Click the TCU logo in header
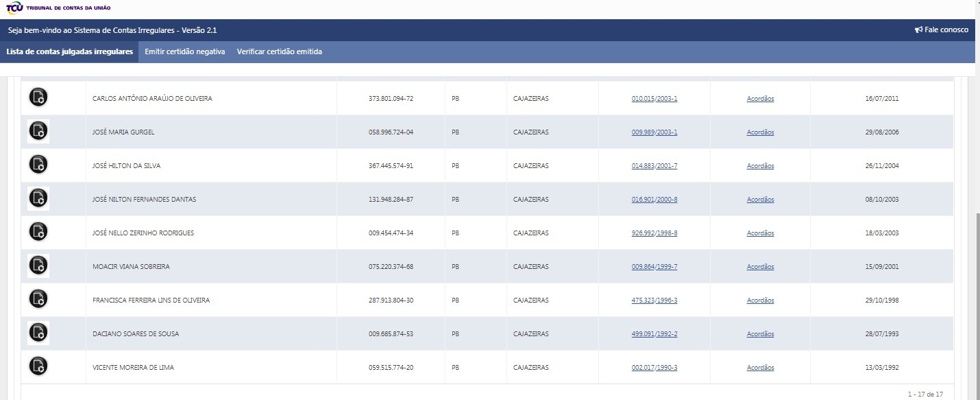 (x=14, y=8)
